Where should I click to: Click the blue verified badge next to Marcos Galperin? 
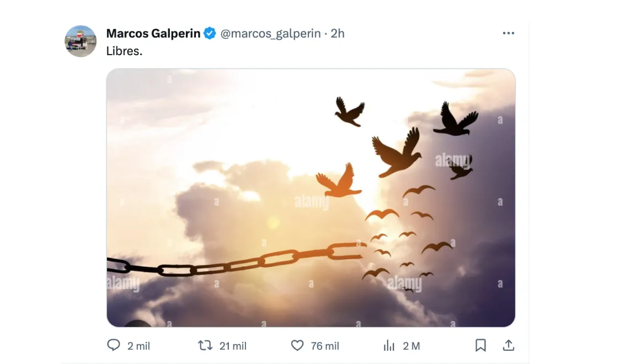pos(209,33)
